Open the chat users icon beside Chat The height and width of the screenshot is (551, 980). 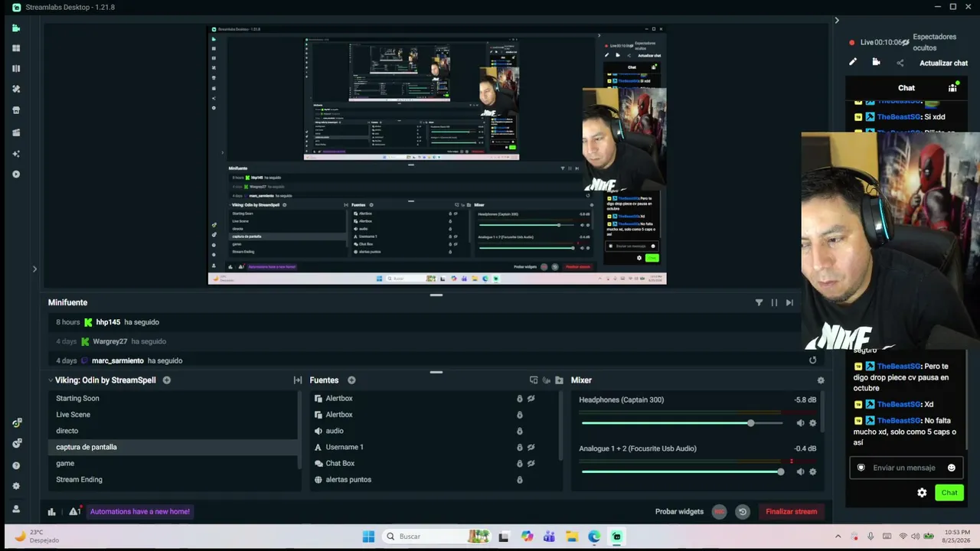coord(952,87)
